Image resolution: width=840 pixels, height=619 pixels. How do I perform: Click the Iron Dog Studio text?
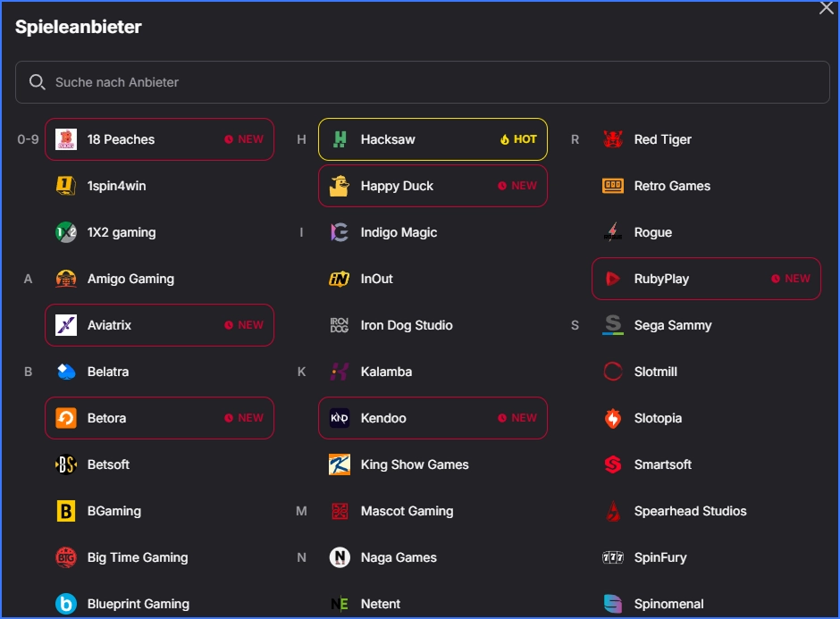point(407,325)
